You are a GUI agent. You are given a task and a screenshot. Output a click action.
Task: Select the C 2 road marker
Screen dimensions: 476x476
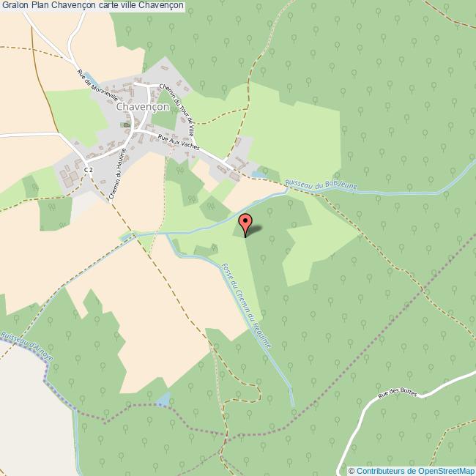88,170
